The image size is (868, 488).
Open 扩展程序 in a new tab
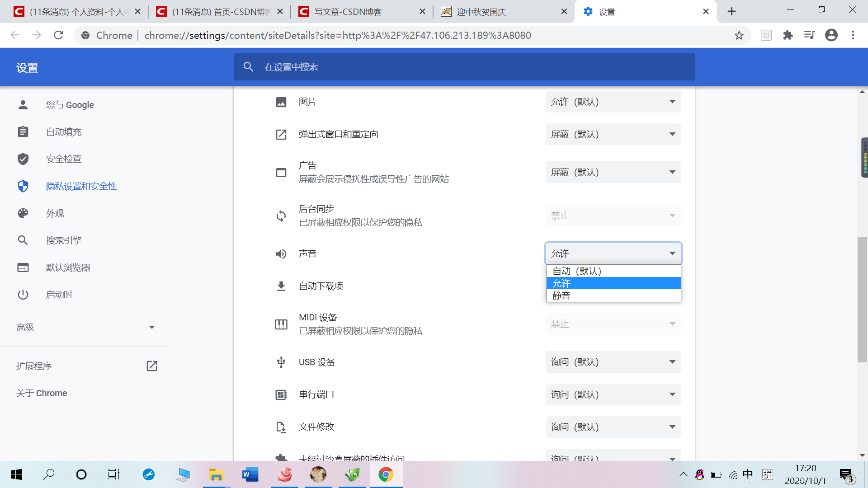click(x=151, y=366)
